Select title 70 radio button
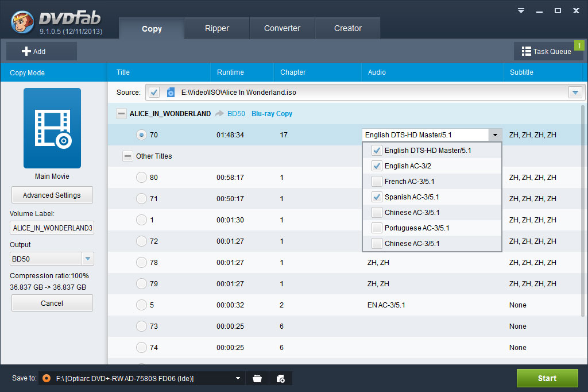 (x=141, y=135)
